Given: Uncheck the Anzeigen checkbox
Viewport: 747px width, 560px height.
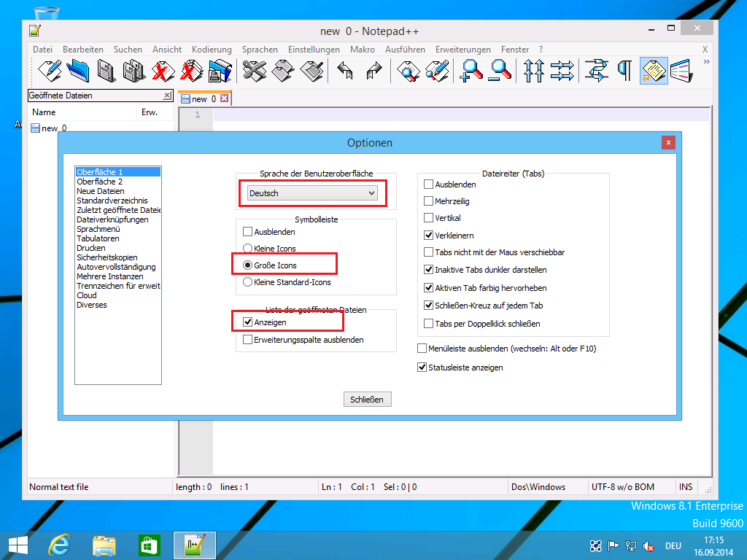Looking at the screenshot, I should tap(248, 322).
